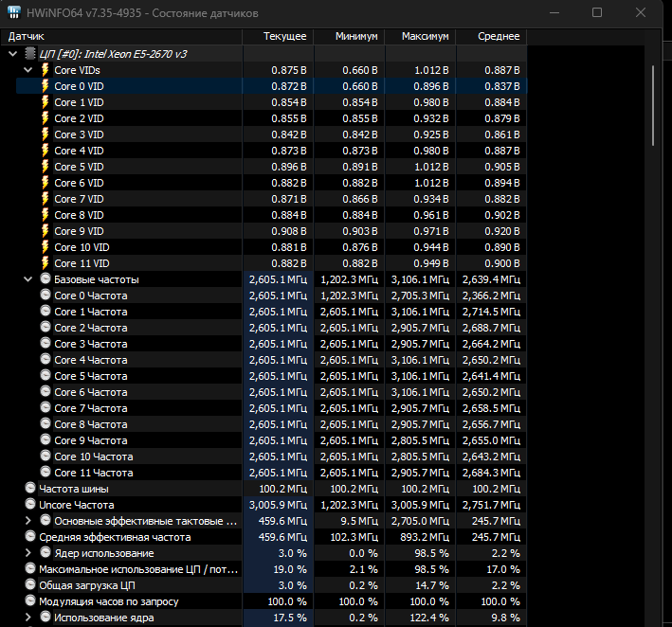Click Core 5 VID maximum value 1.012 В

[431, 167]
